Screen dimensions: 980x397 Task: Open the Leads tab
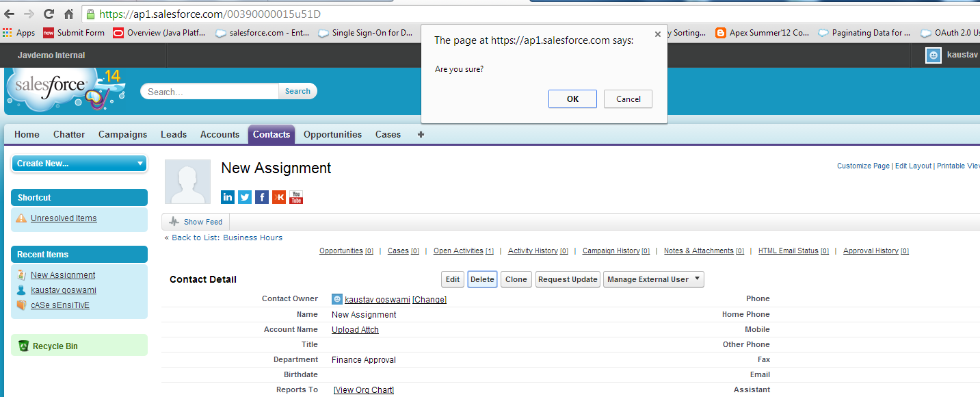(174, 134)
